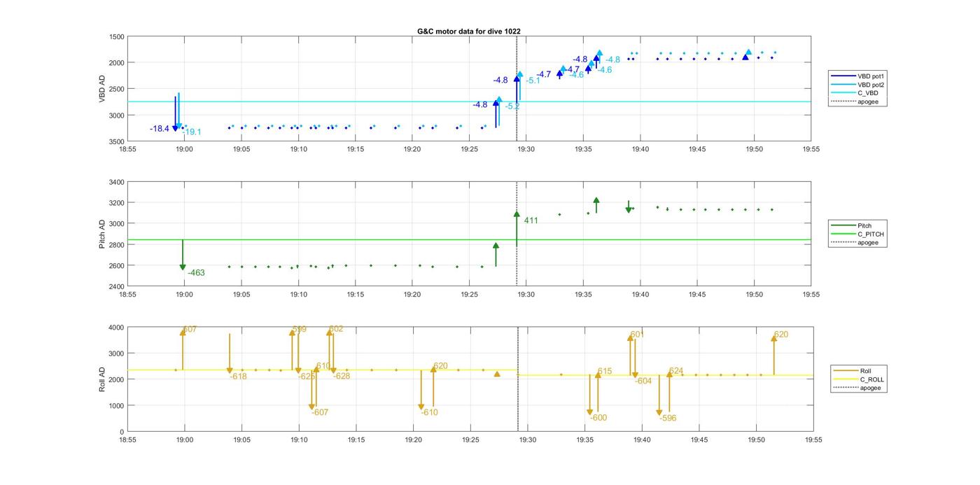Click the "411" pitch data label

531,220
